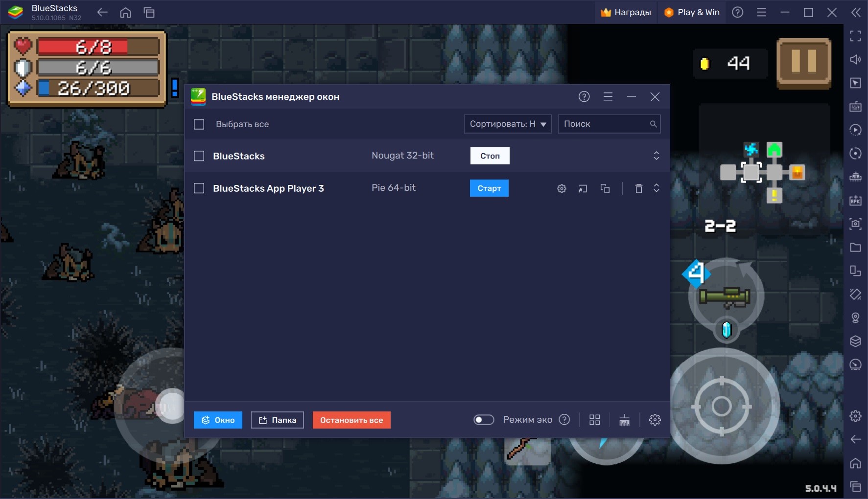Open help next to Режим эко
The width and height of the screenshot is (868, 499).
[564, 420]
